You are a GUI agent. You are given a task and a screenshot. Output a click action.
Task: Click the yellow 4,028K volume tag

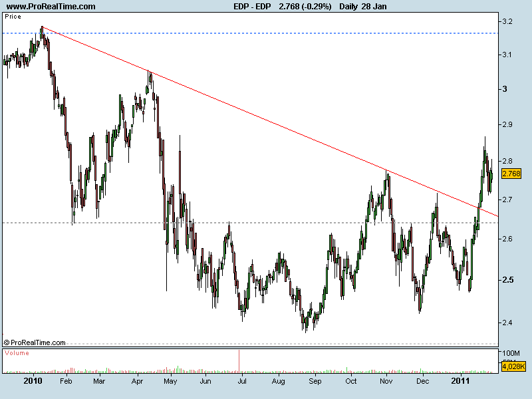click(513, 366)
